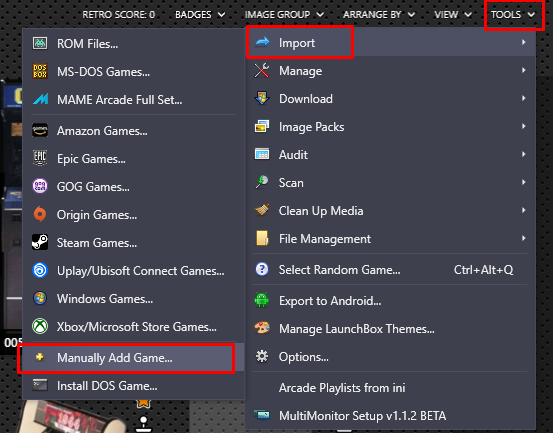The height and width of the screenshot is (433, 553).
Task: Click the Export to Android robot icon
Action: click(261, 300)
